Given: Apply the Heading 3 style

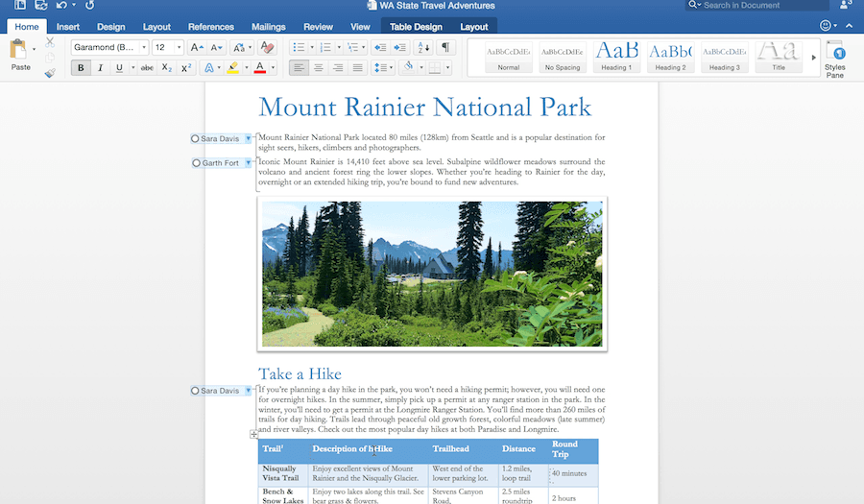Looking at the screenshot, I should pyautogui.click(x=725, y=57).
